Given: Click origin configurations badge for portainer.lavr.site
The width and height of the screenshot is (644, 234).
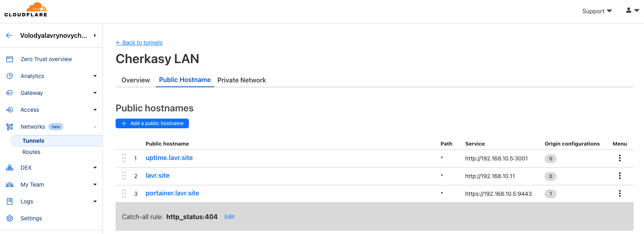Looking at the screenshot, I should click(x=551, y=194).
